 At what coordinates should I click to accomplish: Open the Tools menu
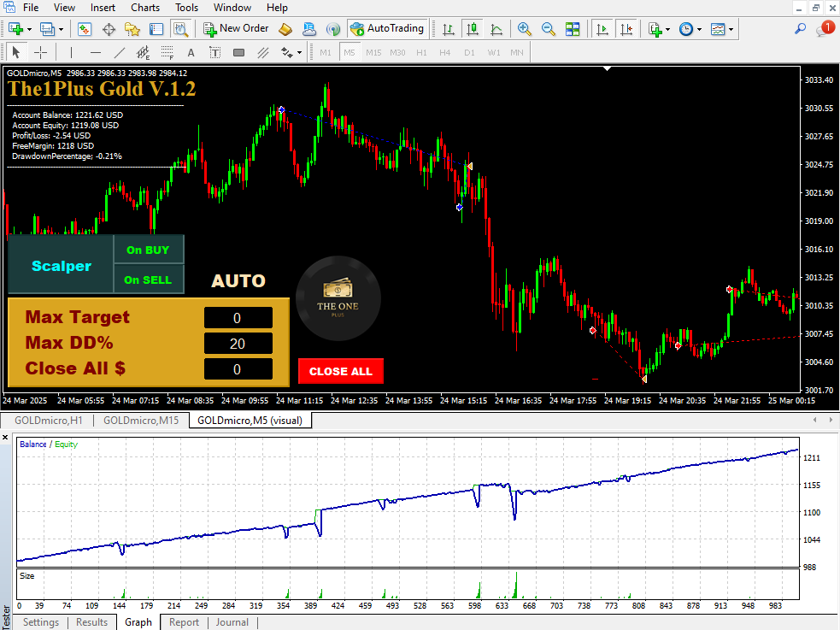186,8
